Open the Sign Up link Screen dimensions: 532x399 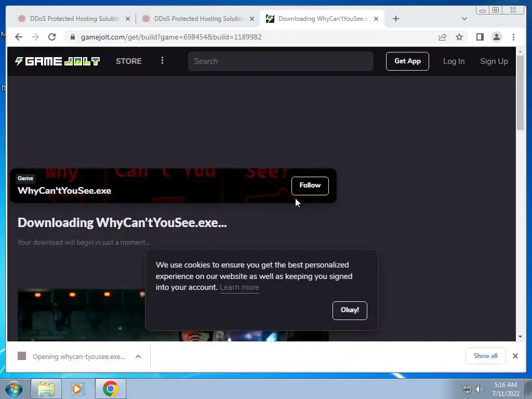click(x=494, y=61)
